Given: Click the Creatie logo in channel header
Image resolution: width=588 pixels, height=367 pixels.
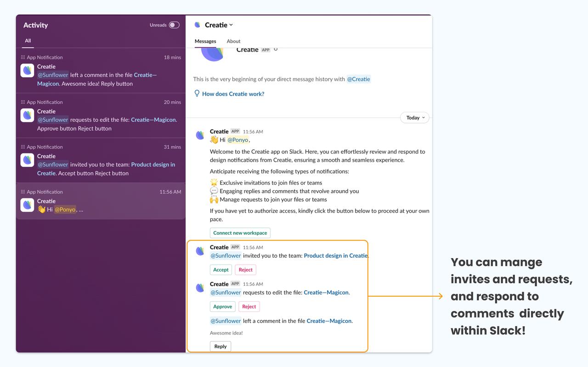Looking at the screenshot, I should point(198,25).
